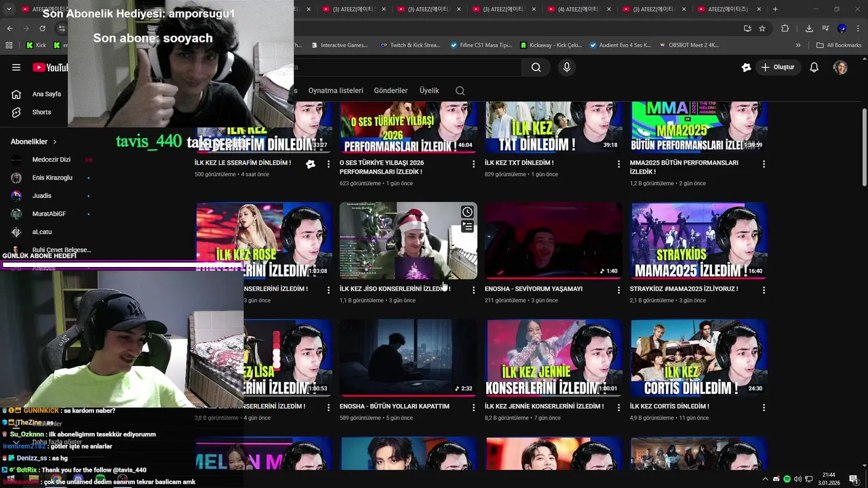Click the YouTube search input field

point(407,67)
